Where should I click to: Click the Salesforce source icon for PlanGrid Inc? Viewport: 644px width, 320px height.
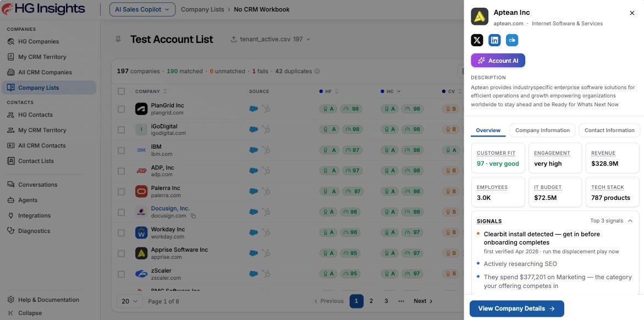point(254,109)
